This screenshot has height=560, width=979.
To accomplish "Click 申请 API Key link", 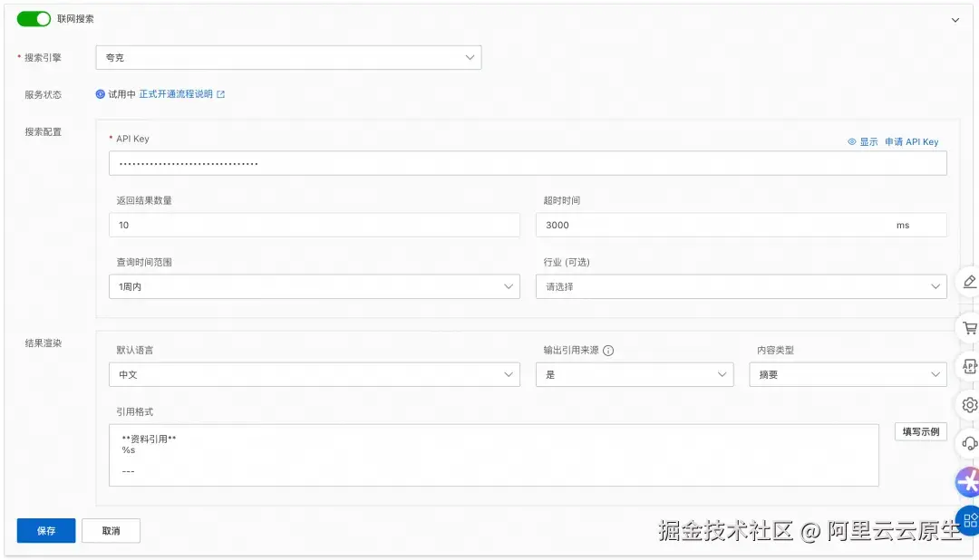I will tap(912, 141).
